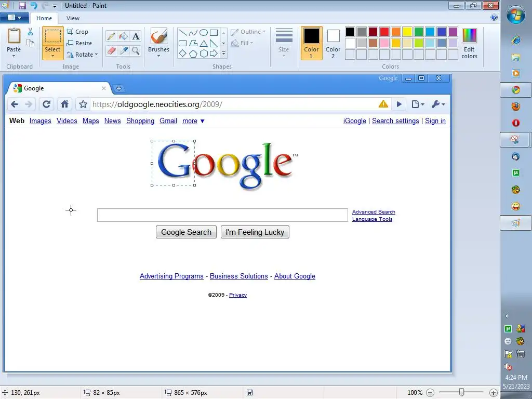Click the clock showing 4:24 PM

click(516, 377)
